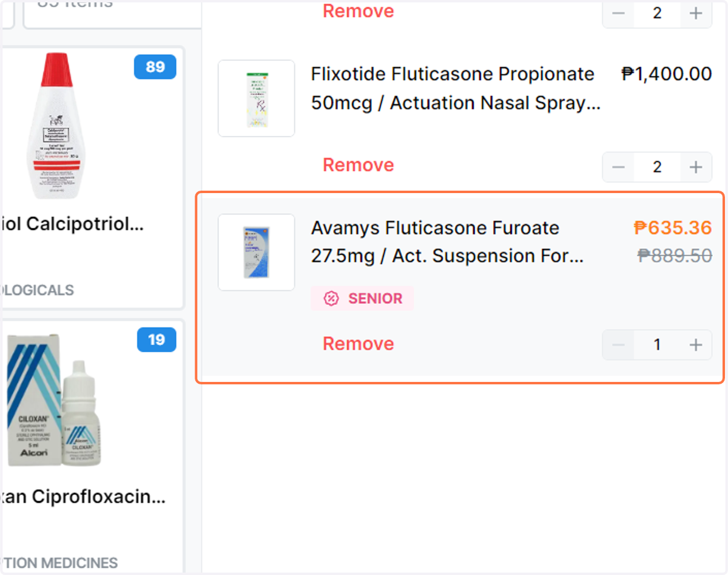Edit the Avamys quantity field showing 1
Image resolution: width=728 pixels, height=575 pixels.
(657, 345)
